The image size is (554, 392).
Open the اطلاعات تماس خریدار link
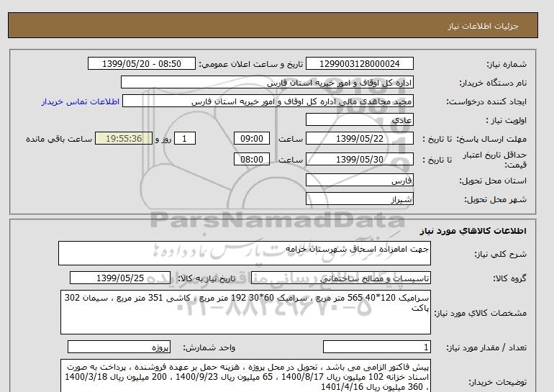80,101
